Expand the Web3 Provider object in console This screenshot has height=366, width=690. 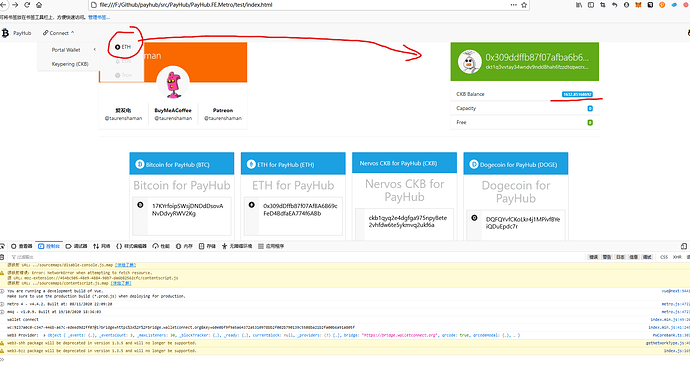click(x=44, y=335)
